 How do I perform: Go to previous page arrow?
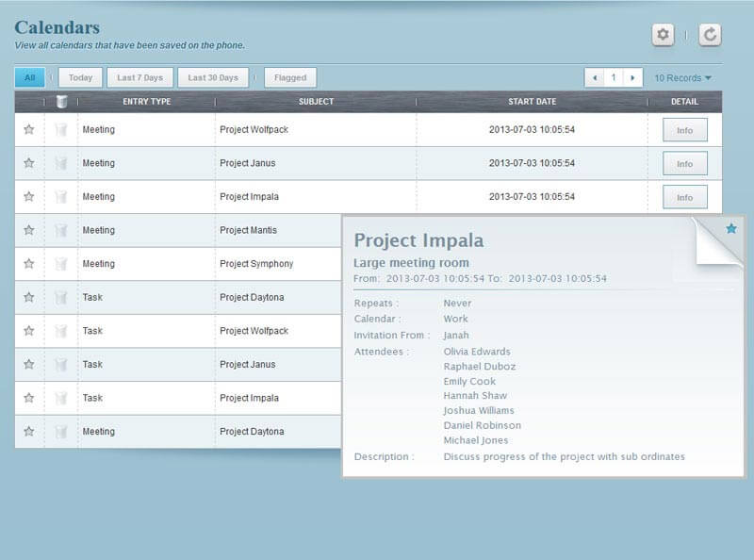point(595,77)
